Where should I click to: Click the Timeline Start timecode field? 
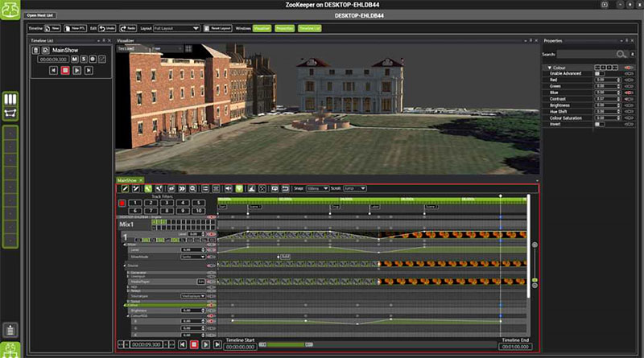coord(241,347)
